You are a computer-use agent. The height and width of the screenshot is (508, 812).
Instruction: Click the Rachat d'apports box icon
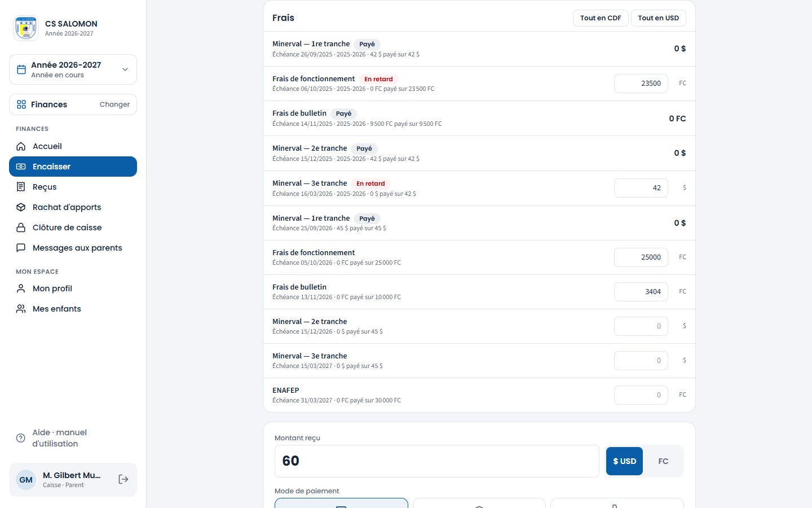(x=21, y=207)
